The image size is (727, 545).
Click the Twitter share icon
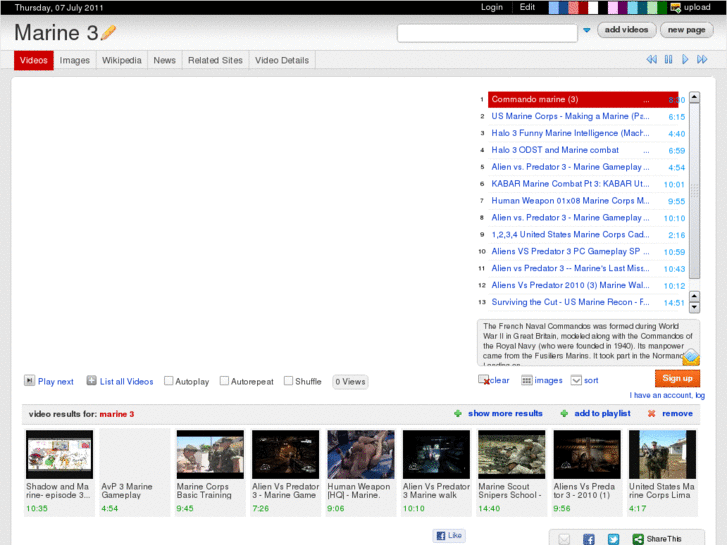[613, 539]
